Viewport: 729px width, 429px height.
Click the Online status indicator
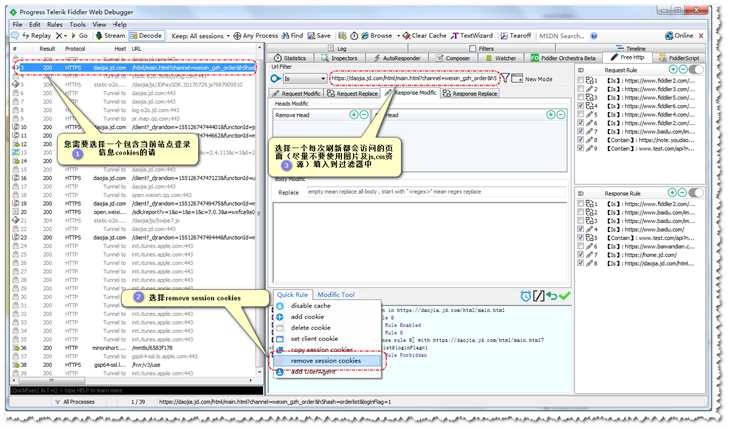[x=679, y=36]
